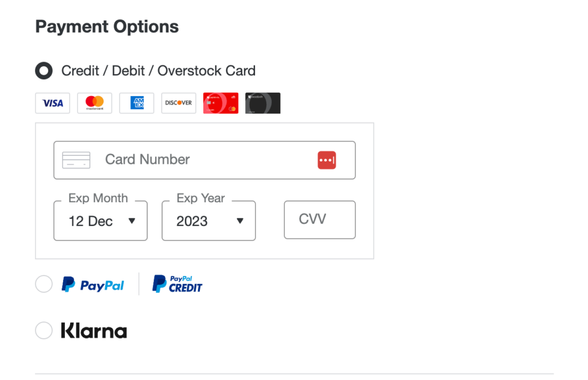Click the PayPal logo
This screenshot has width=588, height=380.
point(92,283)
